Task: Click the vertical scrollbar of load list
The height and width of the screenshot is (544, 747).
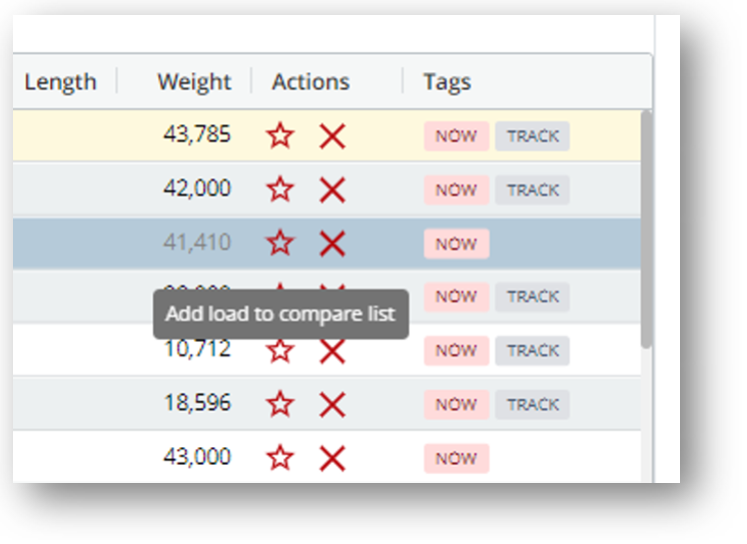Action: [646, 230]
